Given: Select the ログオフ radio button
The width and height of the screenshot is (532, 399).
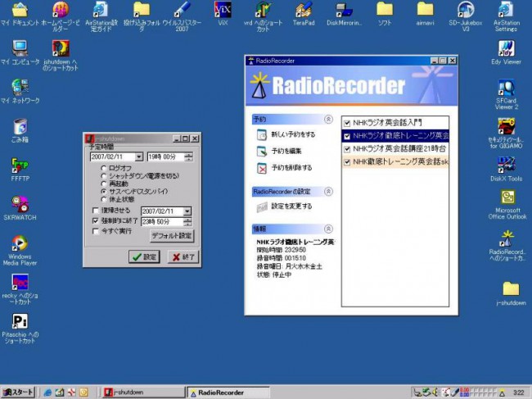Looking at the screenshot, I should click(x=103, y=168).
